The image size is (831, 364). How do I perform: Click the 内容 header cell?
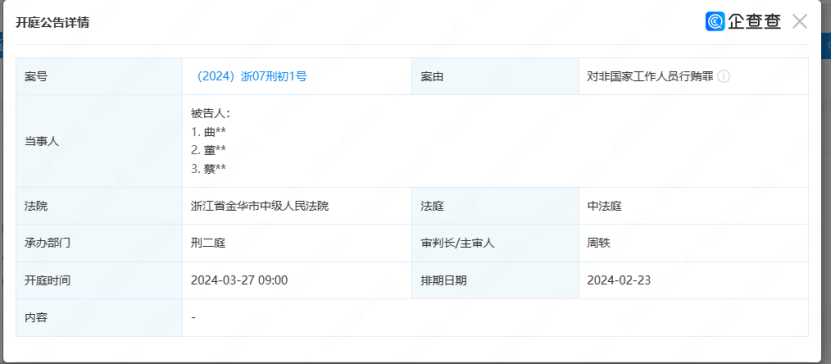pos(99,317)
